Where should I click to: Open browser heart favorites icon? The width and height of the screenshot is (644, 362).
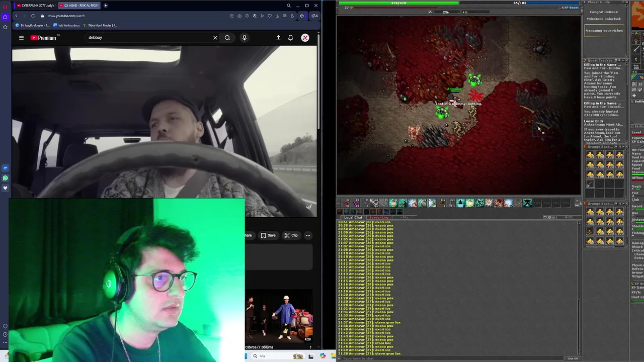(x=270, y=16)
